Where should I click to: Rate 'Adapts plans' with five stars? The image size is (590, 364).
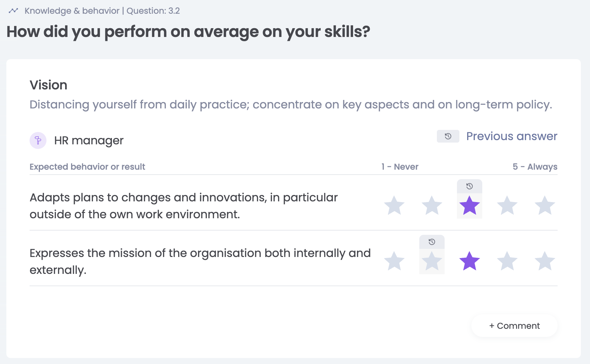tap(545, 206)
